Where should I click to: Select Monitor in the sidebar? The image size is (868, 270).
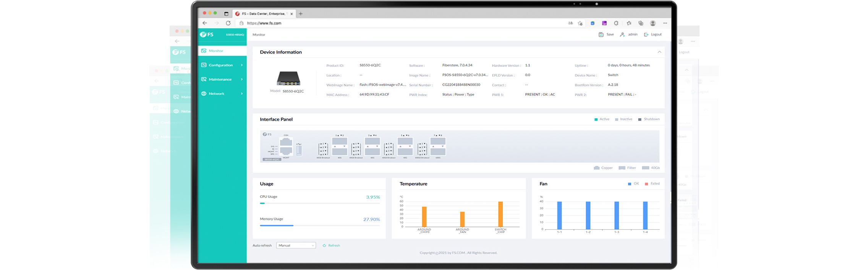tap(222, 51)
